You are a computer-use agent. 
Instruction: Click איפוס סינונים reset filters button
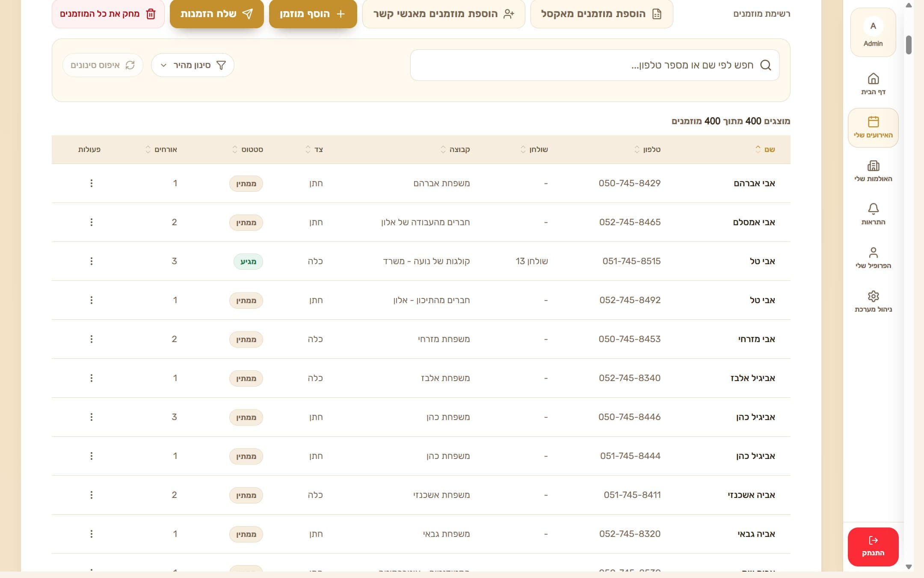click(x=103, y=65)
